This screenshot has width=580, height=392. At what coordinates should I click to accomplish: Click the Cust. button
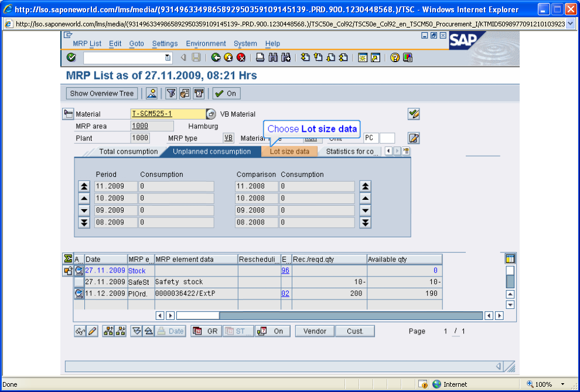pos(355,331)
